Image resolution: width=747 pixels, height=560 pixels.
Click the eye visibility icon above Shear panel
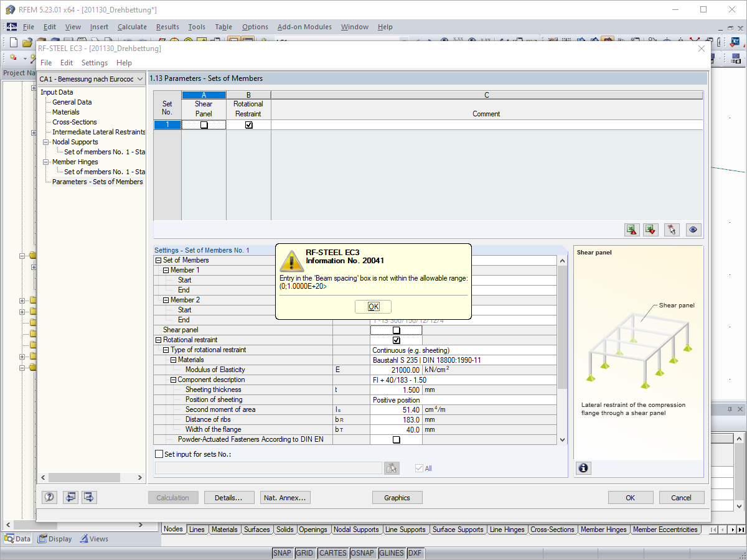pyautogui.click(x=693, y=230)
